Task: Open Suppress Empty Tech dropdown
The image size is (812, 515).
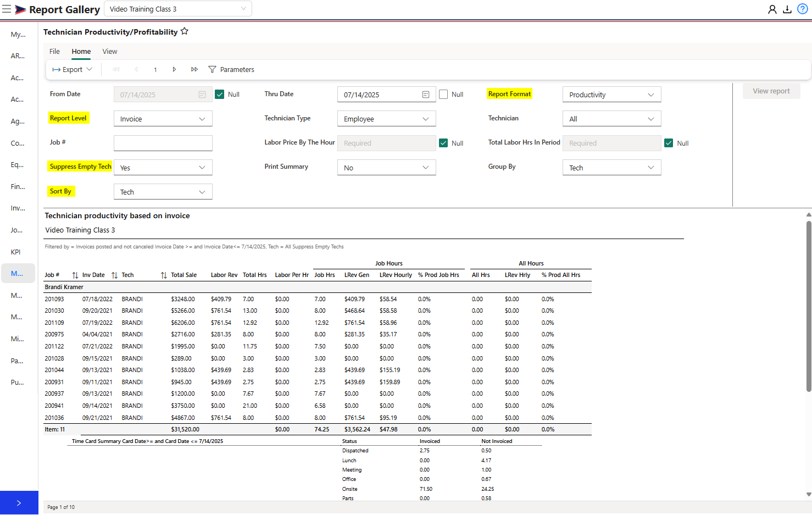Action: [163, 168]
